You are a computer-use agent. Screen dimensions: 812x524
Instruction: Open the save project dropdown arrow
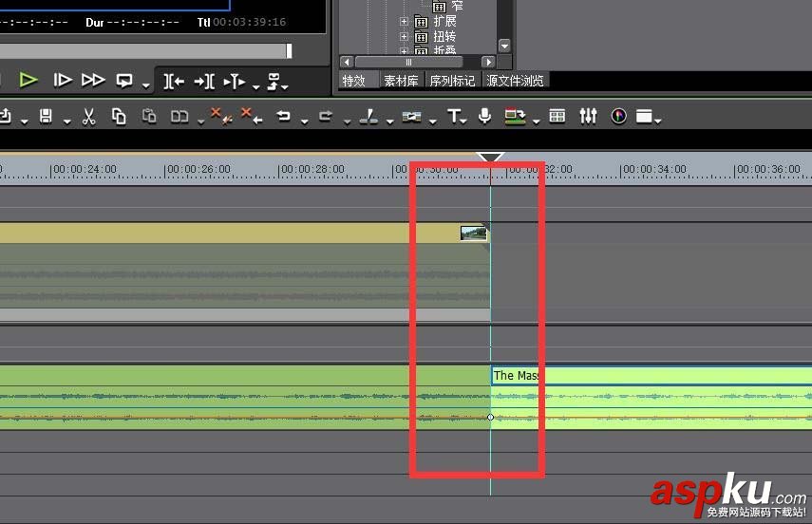point(67,122)
